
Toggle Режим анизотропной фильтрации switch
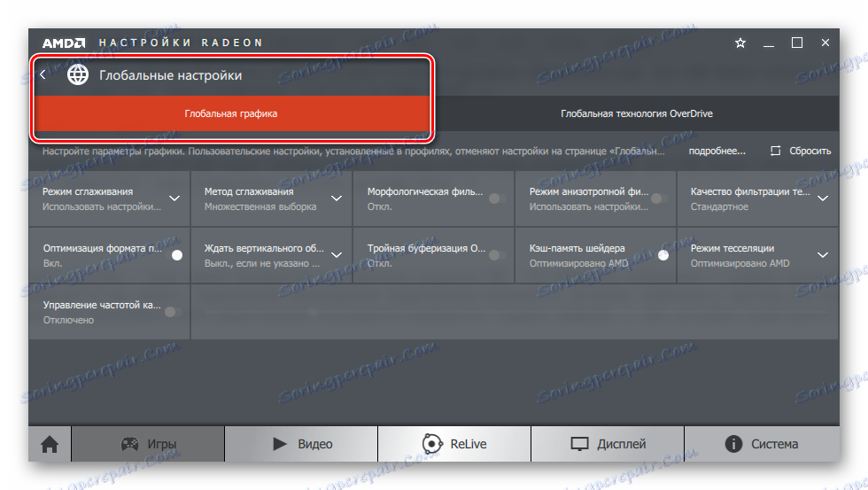point(659,198)
